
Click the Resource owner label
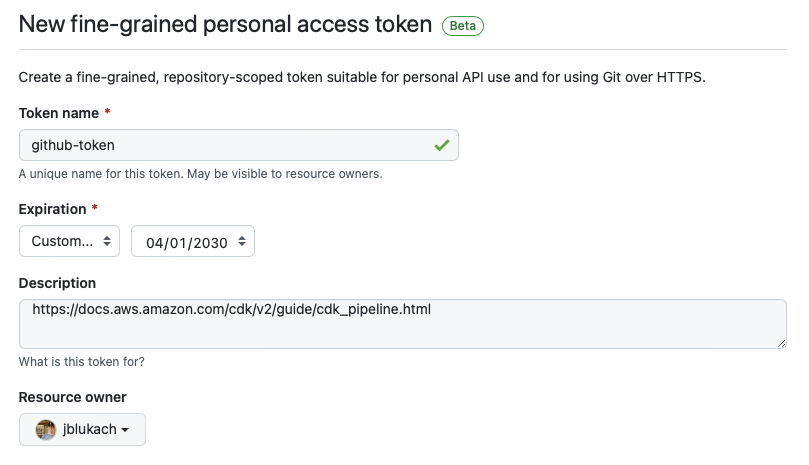(73, 397)
